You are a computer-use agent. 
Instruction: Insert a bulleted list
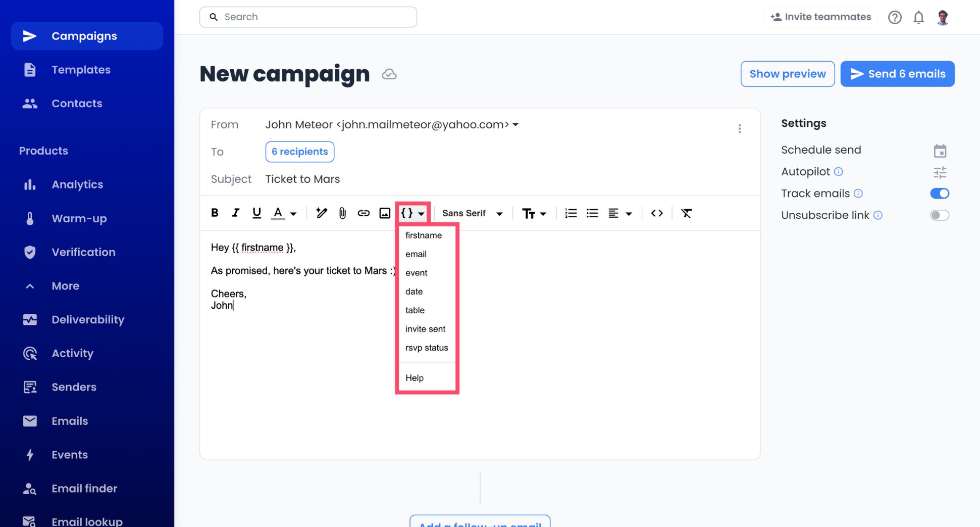(x=592, y=213)
